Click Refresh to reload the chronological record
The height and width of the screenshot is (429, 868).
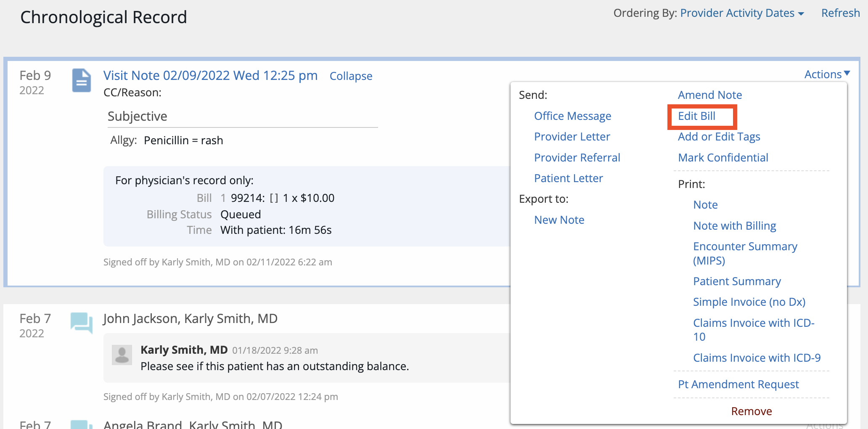click(x=840, y=13)
